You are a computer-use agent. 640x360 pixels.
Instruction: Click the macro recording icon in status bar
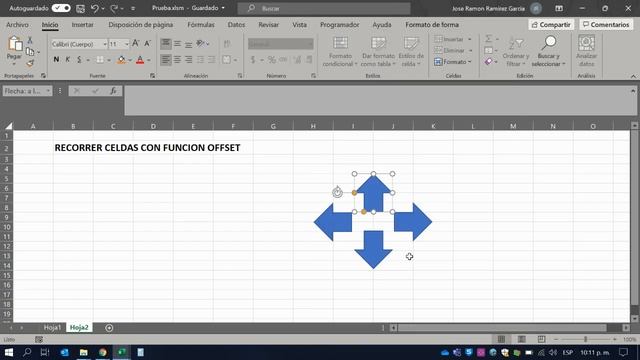click(x=39, y=339)
